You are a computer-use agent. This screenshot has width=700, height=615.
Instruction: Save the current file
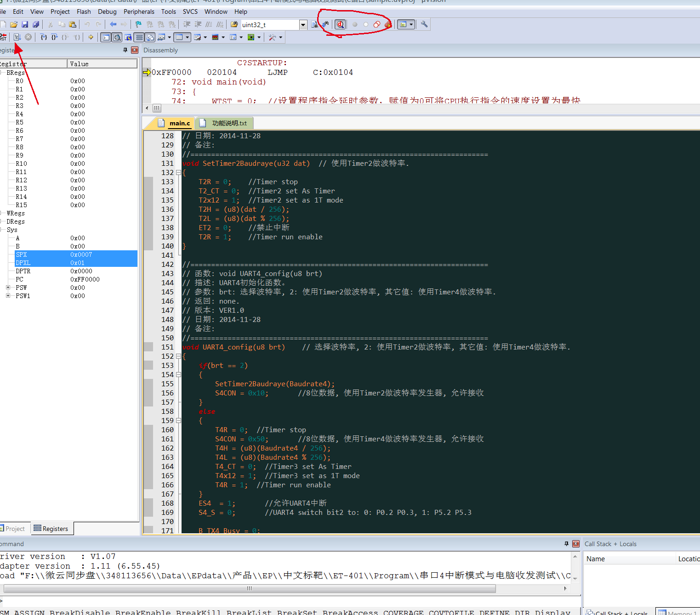pos(25,24)
